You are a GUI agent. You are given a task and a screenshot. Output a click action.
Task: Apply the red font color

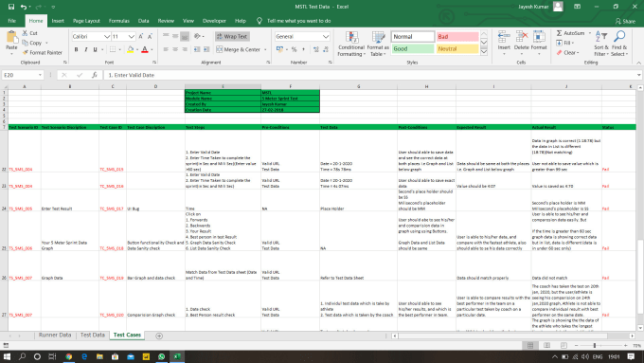[145, 49]
